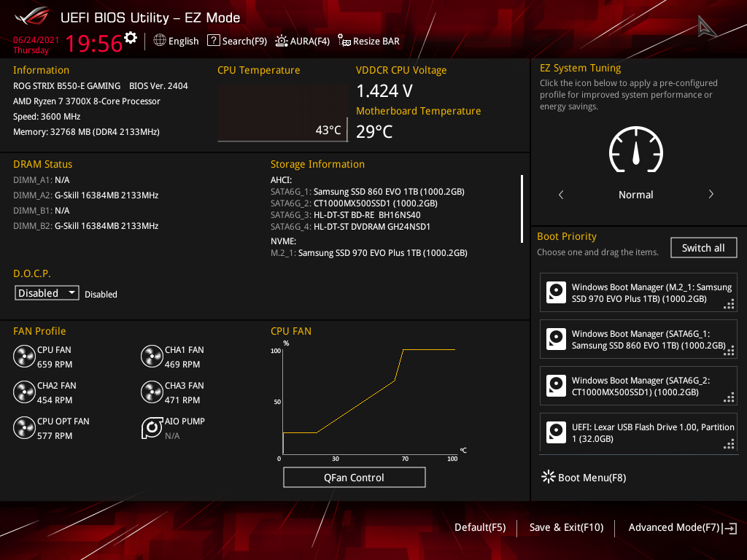
Task: Click the '659 RPM' CPU fan speed
Action: (55, 365)
